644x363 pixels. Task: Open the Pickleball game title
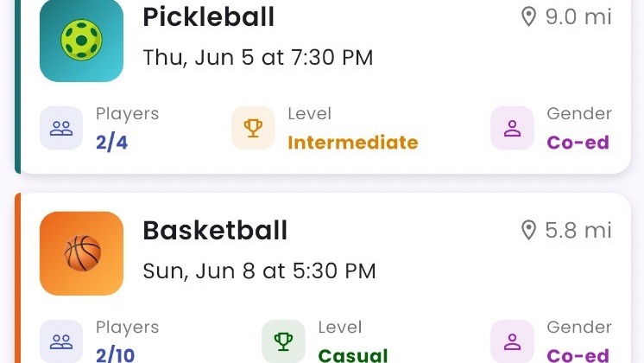(x=208, y=16)
